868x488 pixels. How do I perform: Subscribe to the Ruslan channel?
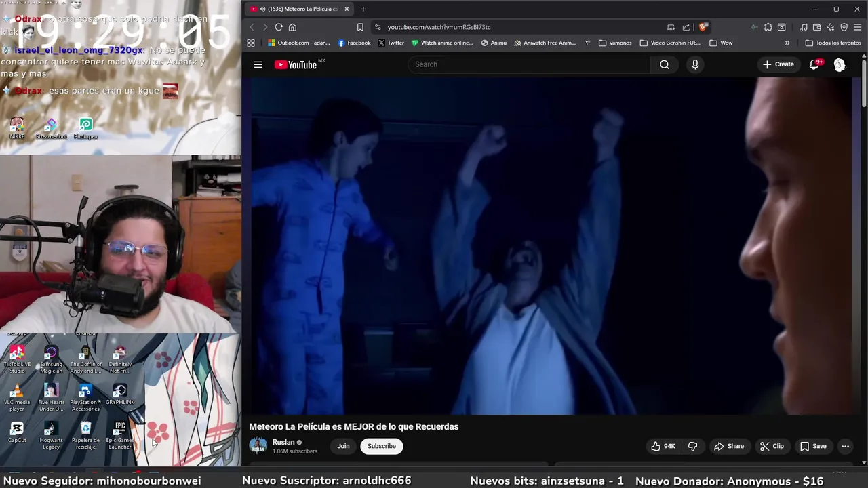[x=382, y=446]
